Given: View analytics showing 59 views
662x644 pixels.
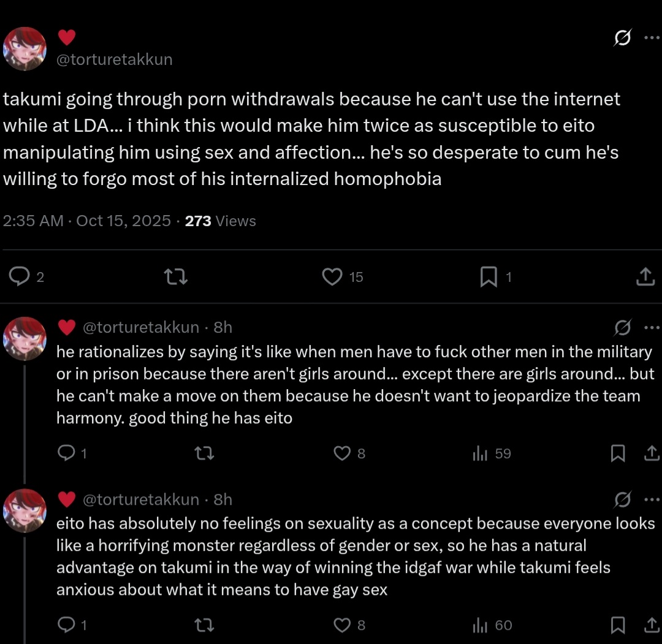Looking at the screenshot, I should 480,453.
